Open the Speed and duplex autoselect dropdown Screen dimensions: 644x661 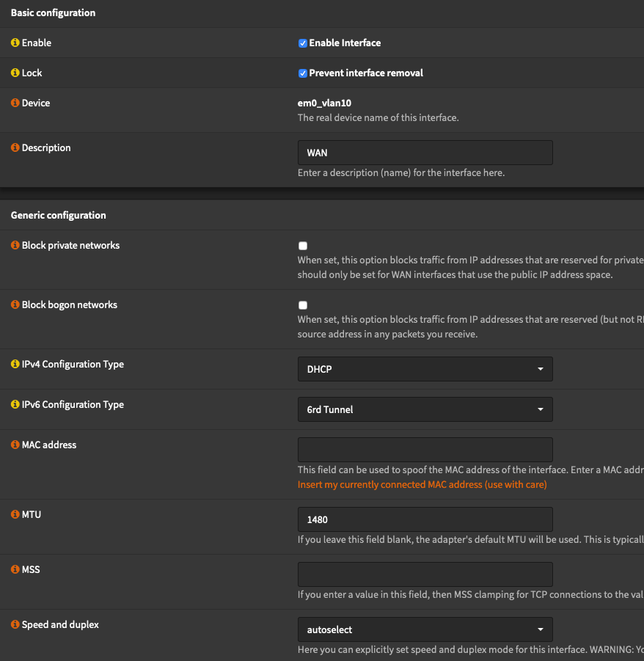(425, 629)
